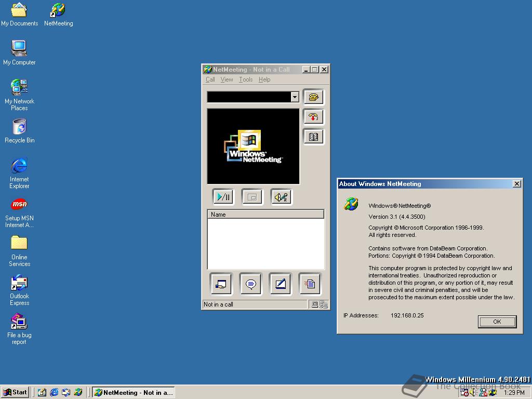Click the 1:29 PM system clock
The width and height of the screenshot is (532, 399).
coord(514,393)
